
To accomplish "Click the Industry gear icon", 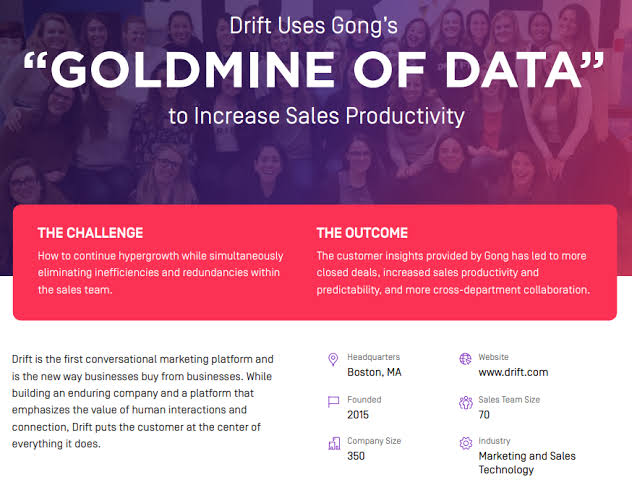I will 466,443.
